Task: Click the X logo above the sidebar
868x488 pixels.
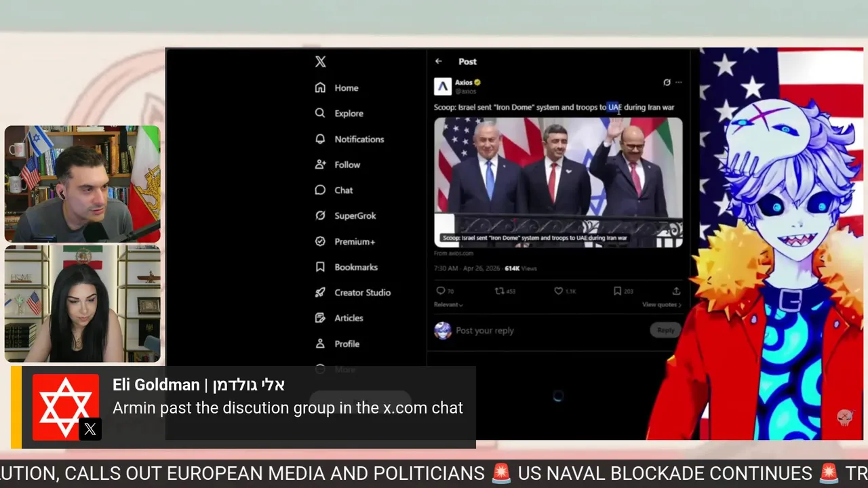Action: [321, 62]
